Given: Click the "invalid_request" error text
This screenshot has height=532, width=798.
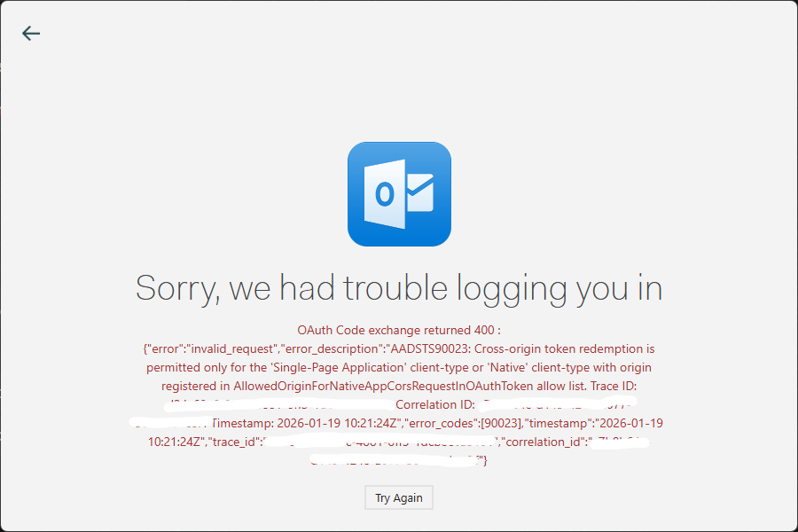Looking at the screenshot, I should [232, 349].
